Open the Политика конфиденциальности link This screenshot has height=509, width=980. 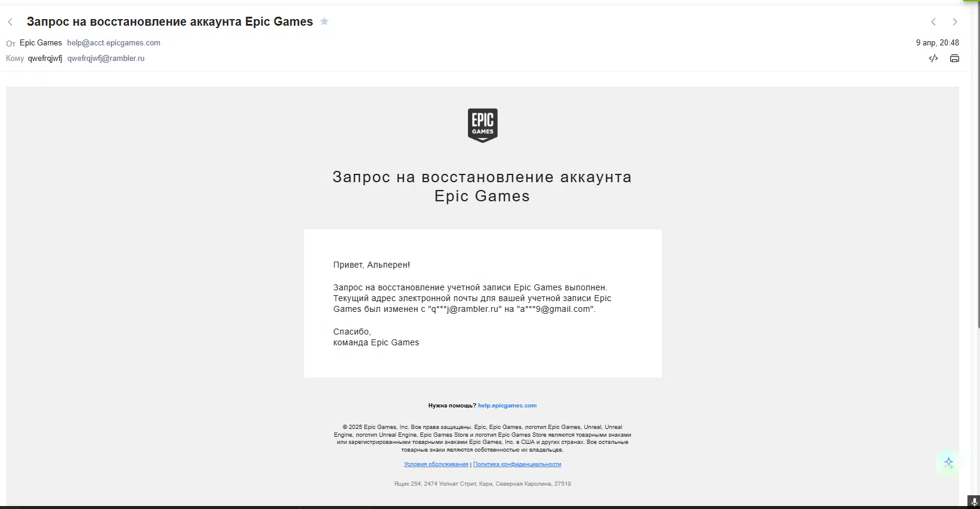(x=517, y=464)
